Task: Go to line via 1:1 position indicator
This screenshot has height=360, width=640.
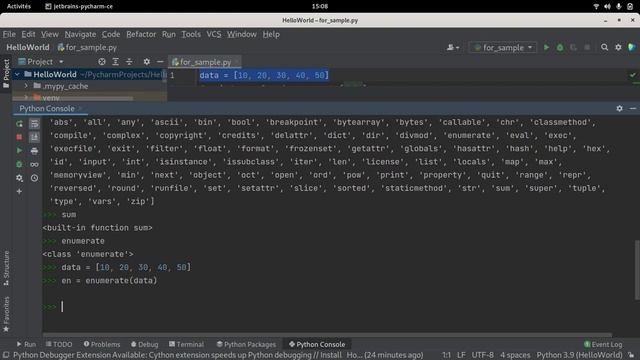Action: coord(447,355)
